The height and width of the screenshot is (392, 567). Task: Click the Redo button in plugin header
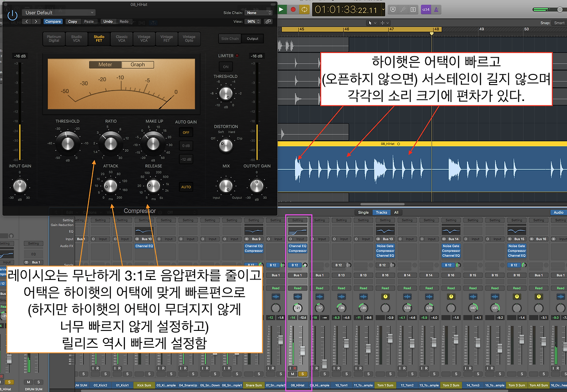pyautogui.click(x=124, y=21)
